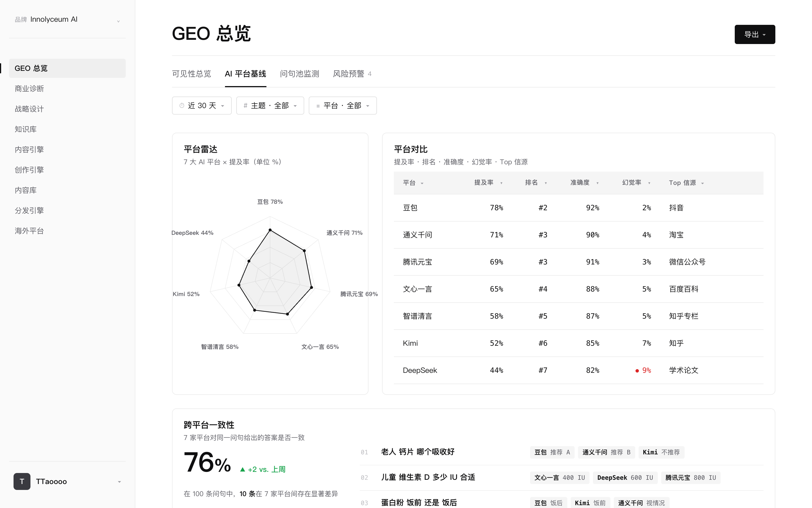
Task: Click the 通义千问 71% radar label
Action: (x=344, y=233)
